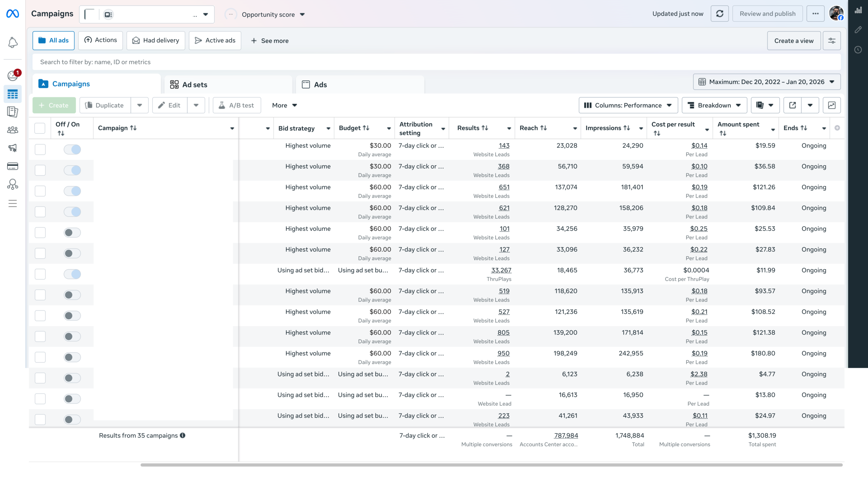Click the refresh icon beside Updated just now
This screenshot has height=488, width=868.
[x=719, y=14]
